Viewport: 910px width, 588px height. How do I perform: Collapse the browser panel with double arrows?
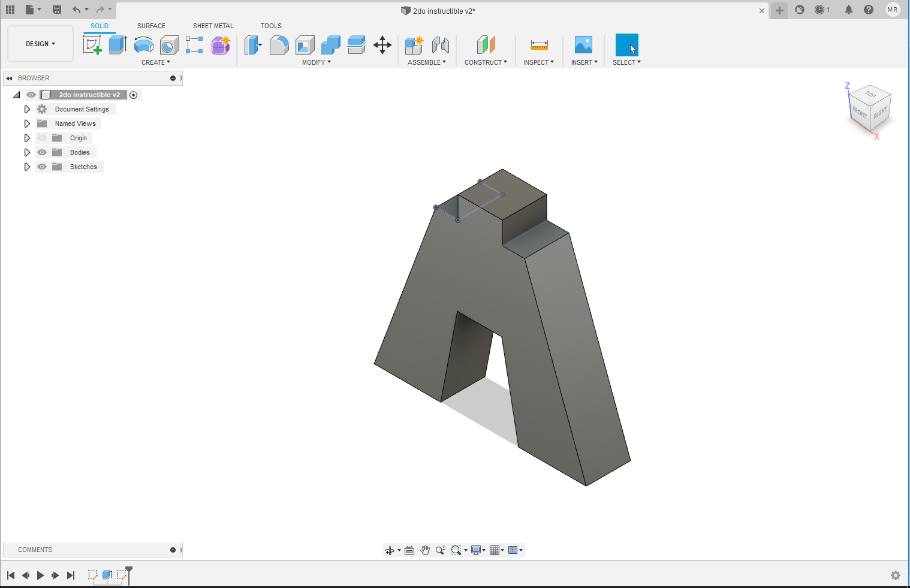[9, 78]
